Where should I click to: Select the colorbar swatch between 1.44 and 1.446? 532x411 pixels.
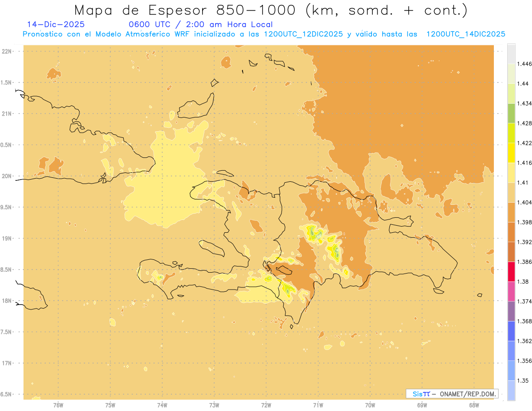point(511,74)
